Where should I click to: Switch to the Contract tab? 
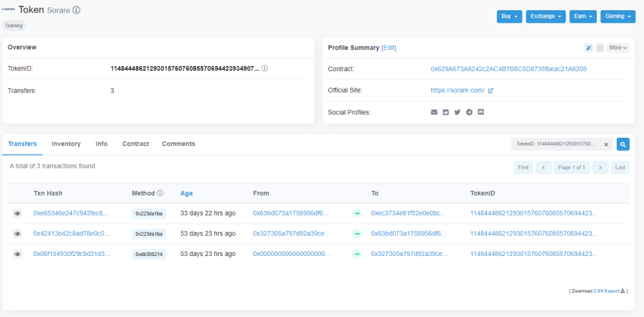pyautogui.click(x=136, y=144)
